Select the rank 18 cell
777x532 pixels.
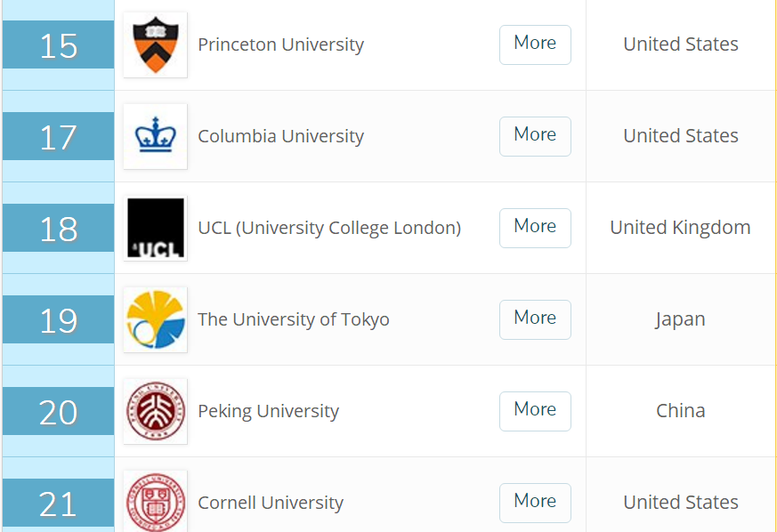point(59,228)
